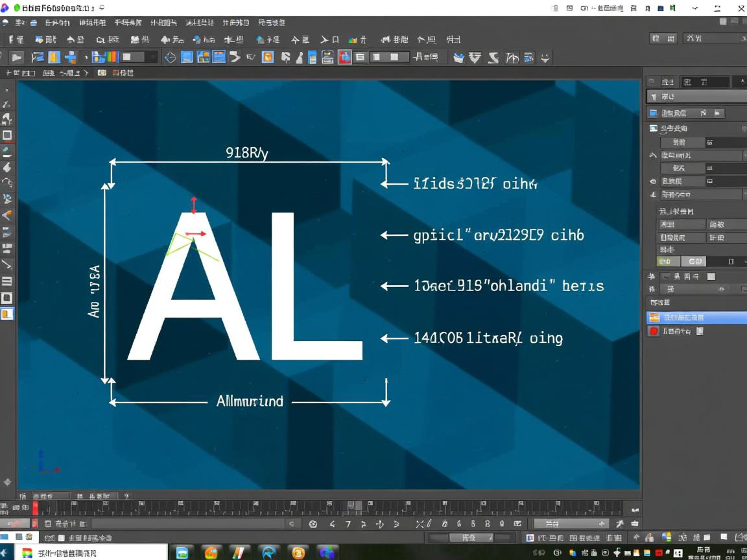This screenshot has height=560, width=747.
Task: Toggle the red circle on the layer row
Action: (654, 331)
